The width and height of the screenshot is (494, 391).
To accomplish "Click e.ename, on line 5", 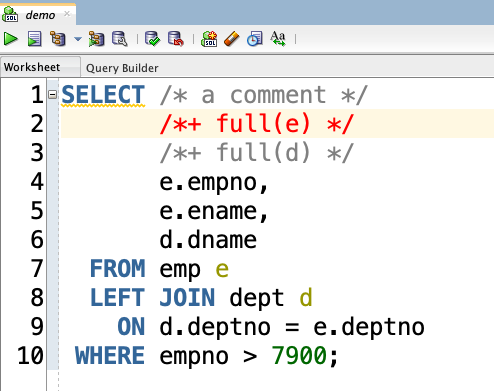I will pyautogui.click(x=214, y=212).
